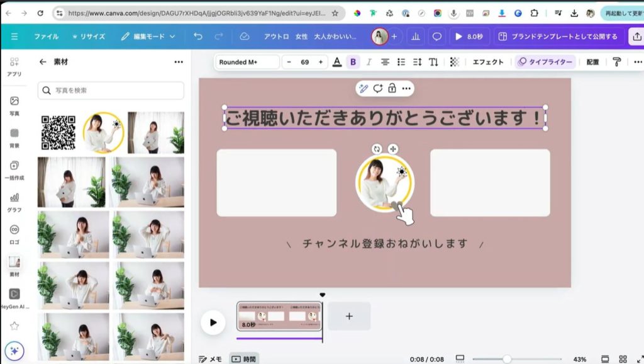Image resolution: width=644 pixels, height=364 pixels.
Task: Open the アプリ panel in sidebar
Action: [14, 66]
